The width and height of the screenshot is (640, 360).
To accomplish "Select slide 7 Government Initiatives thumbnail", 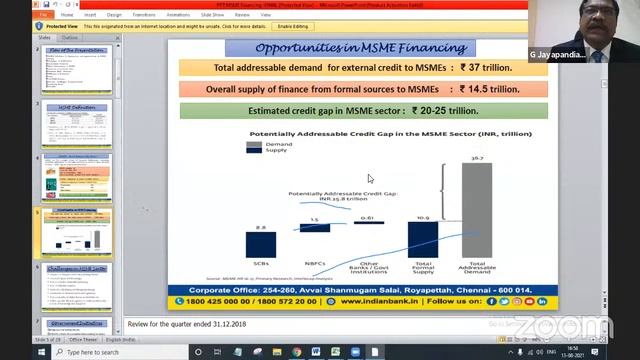I will click(x=77, y=326).
